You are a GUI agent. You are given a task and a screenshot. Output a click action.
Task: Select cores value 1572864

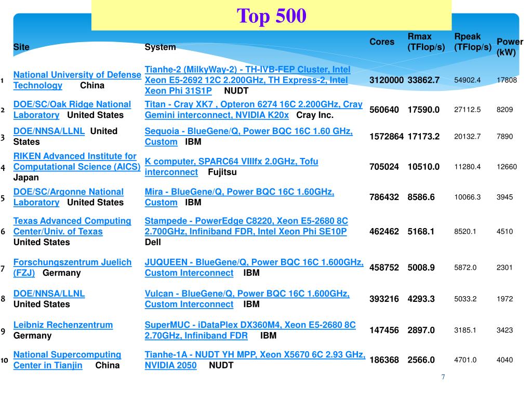[387, 137]
